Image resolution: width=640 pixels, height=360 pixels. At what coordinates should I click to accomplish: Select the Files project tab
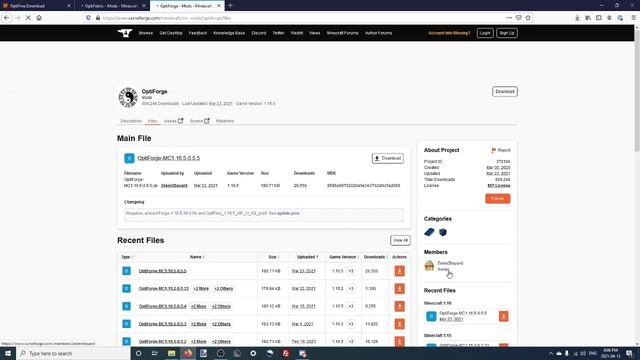(x=152, y=121)
